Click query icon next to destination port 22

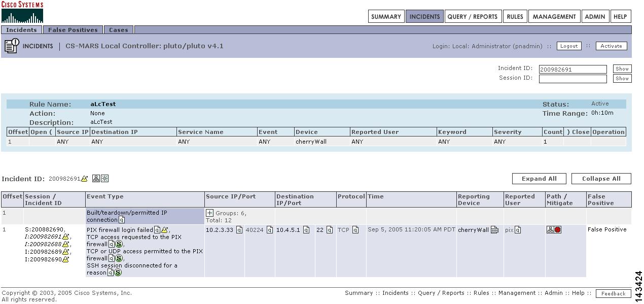coord(330,230)
